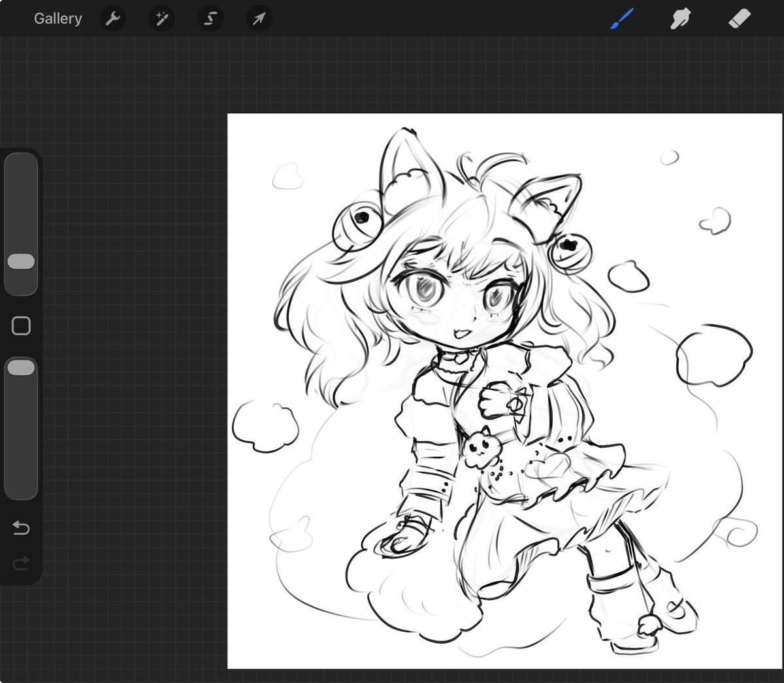Open the Actions wrench menu
784x683 pixels.
tap(112, 19)
